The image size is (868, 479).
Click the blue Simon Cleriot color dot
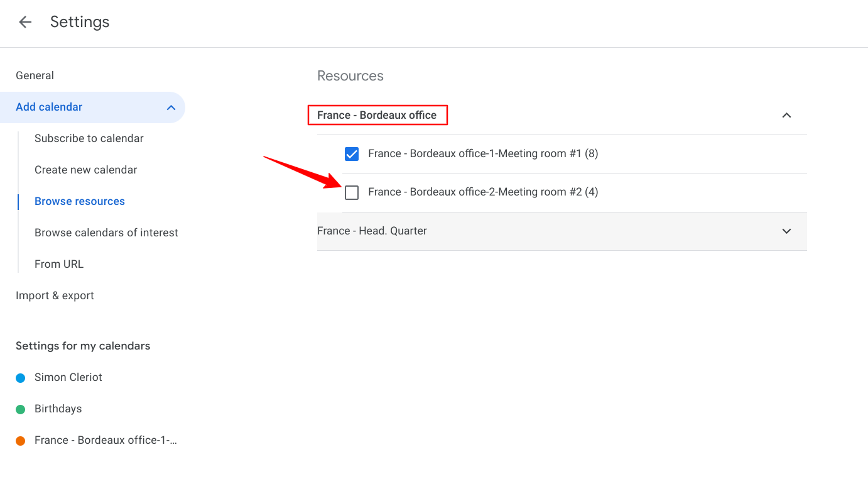[20, 378]
